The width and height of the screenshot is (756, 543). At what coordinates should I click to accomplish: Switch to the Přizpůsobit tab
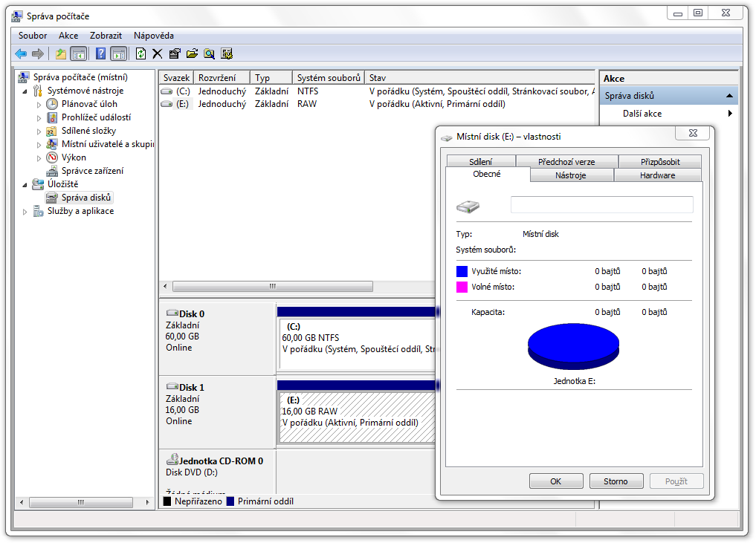pos(660,161)
